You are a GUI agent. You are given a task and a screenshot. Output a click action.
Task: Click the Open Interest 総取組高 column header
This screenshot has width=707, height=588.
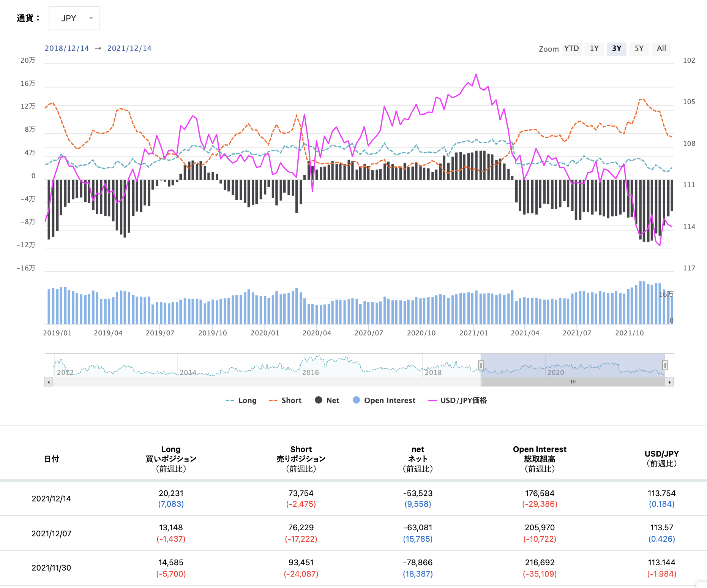pos(540,459)
